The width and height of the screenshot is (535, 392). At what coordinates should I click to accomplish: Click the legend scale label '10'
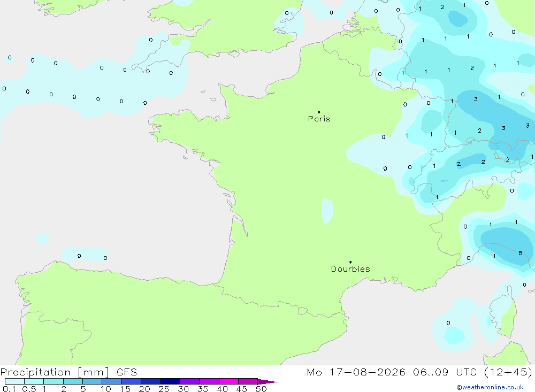[x=106, y=389]
